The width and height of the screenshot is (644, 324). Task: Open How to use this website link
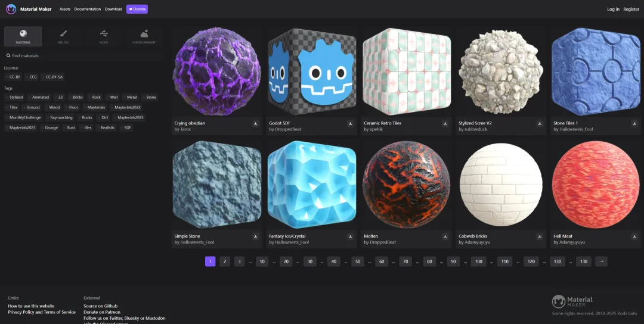pyautogui.click(x=31, y=306)
